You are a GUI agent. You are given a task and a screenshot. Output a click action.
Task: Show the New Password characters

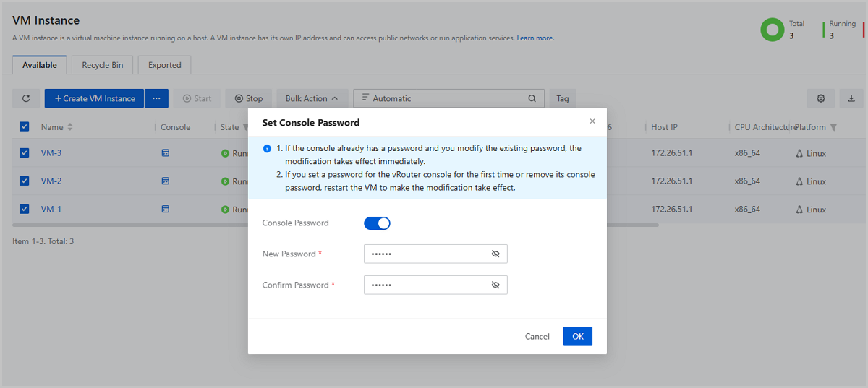495,254
